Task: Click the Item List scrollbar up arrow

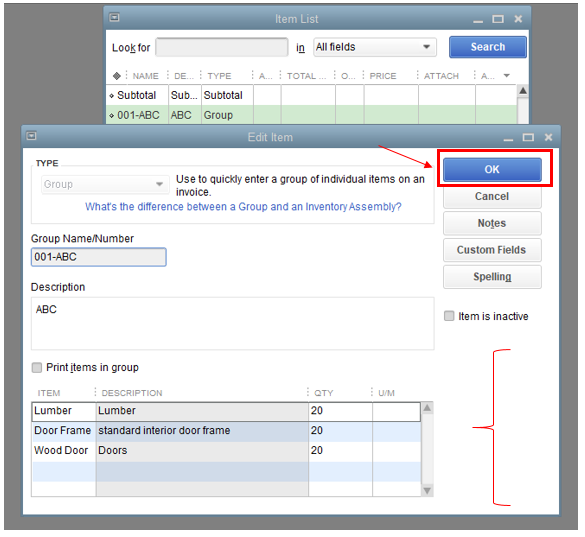Action: pyautogui.click(x=523, y=91)
